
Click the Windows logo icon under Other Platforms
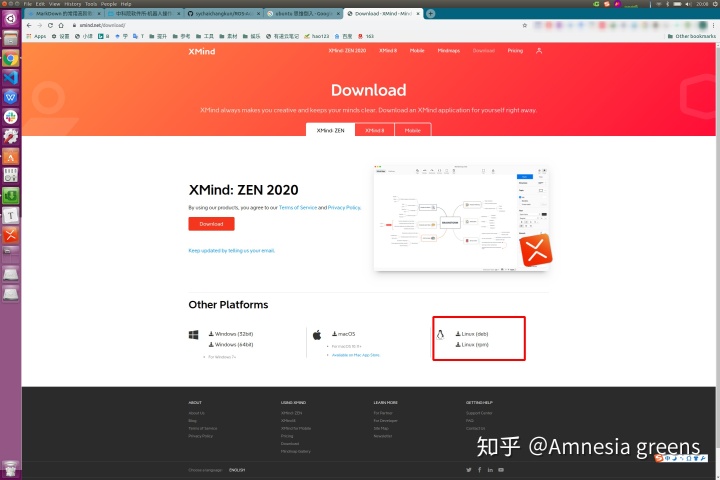tap(193, 335)
